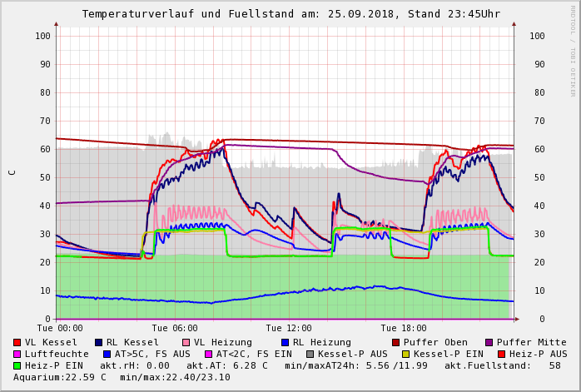Viewport: 581px width, 392px height.
Task: Click the Tue 00:00 time axis label
Action: [59, 328]
